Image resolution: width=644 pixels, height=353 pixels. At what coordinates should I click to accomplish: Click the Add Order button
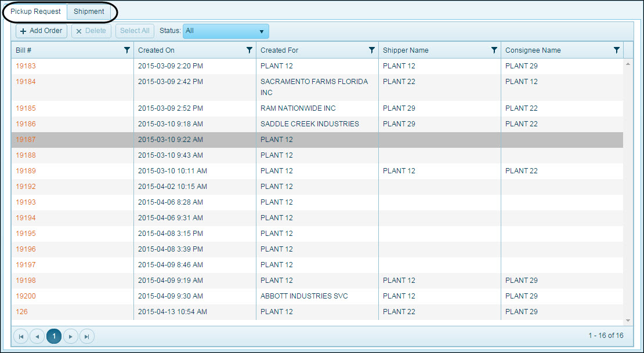pos(41,31)
